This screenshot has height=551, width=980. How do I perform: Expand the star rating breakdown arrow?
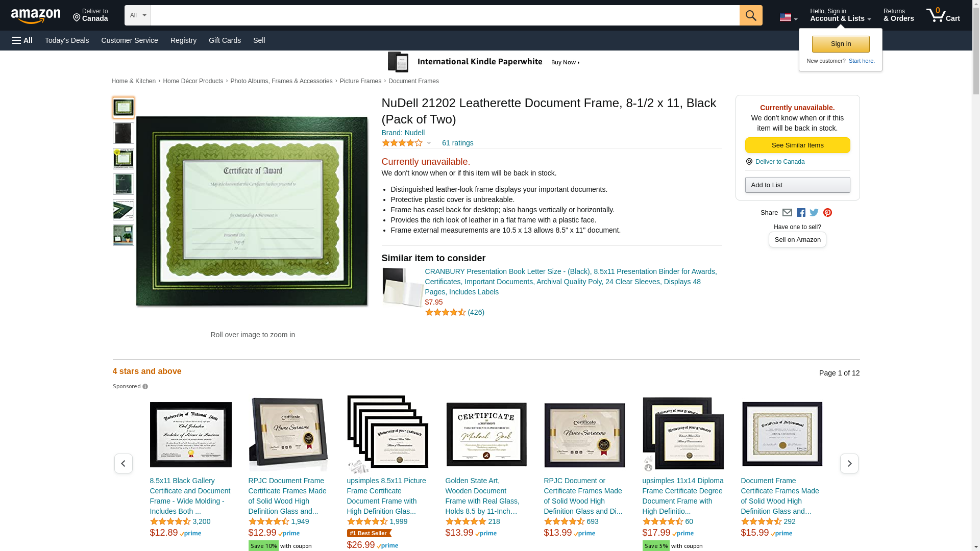click(x=429, y=143)
